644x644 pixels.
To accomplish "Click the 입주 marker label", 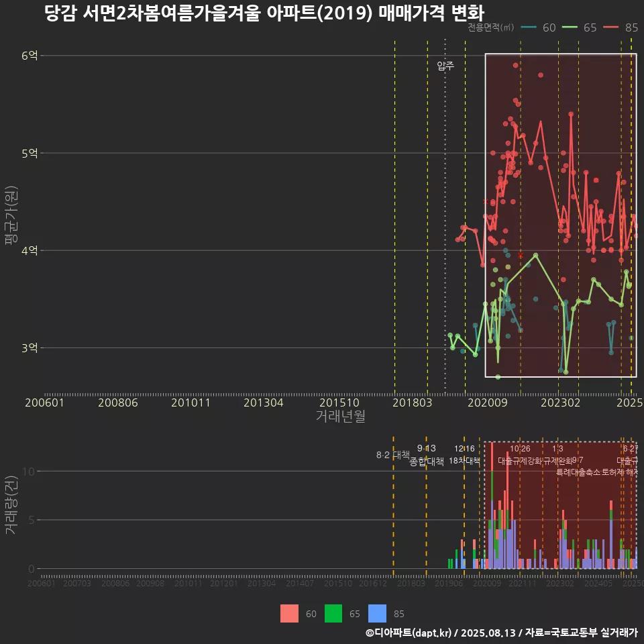I will (445, 66).
